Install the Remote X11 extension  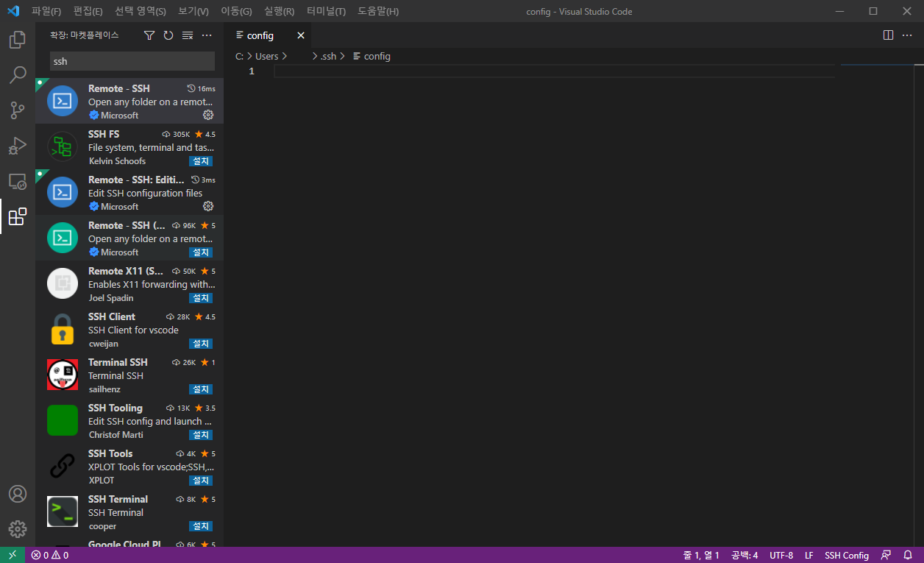[201, 298]
